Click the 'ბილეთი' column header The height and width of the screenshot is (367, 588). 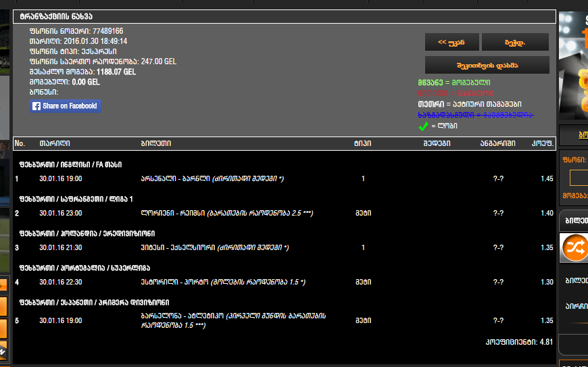156,143
